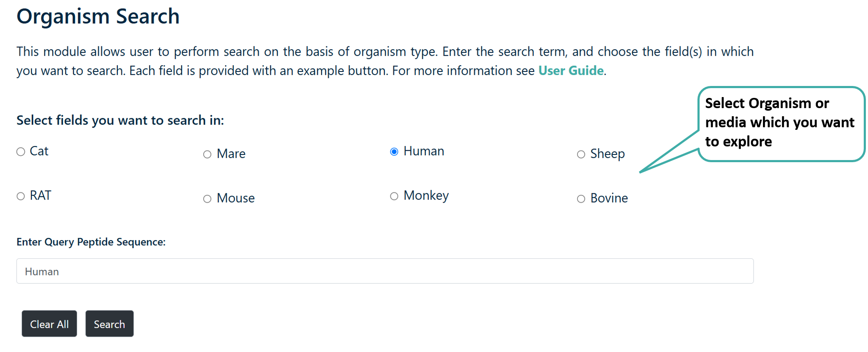Select the Cat radio button

coord(21,152)
